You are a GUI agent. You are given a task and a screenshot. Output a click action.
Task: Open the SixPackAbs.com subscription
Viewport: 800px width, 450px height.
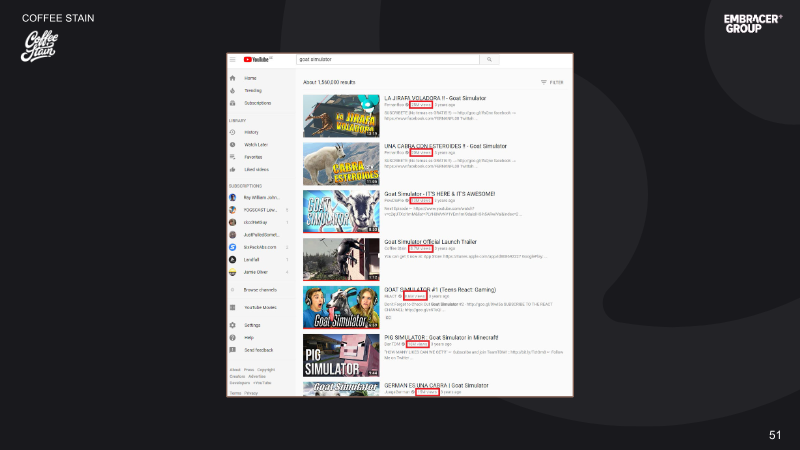click(260, 247)
